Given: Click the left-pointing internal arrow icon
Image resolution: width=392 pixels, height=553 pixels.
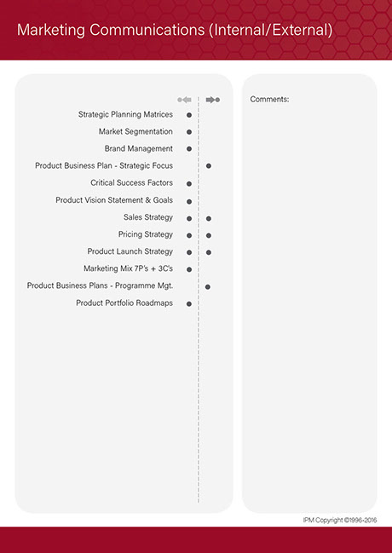Looking at the screenshot, I should (x=184, y=100).
